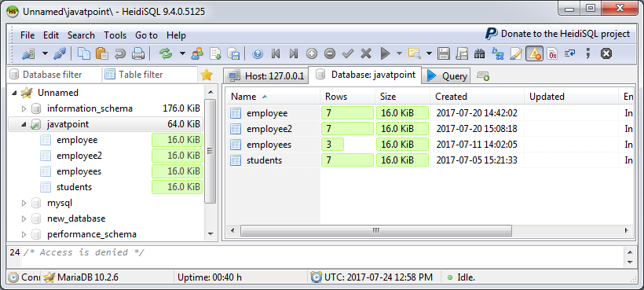This screenshot has height=290, width=644.
Task: Open the File menu
Action: [27, 35]
